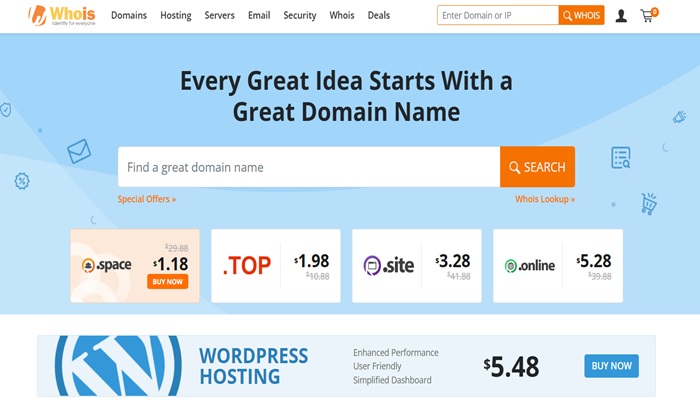The image size is (700, 400).
Task: Click BUY NOW on the .space offer
Action: pos(167,282)
